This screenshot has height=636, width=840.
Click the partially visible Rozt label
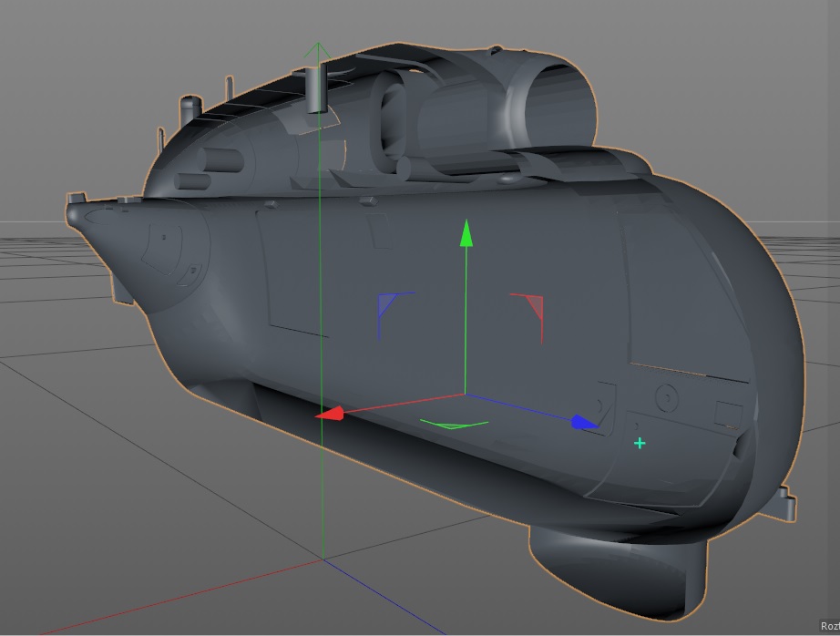pyautogui.click(x=827, y=627)
